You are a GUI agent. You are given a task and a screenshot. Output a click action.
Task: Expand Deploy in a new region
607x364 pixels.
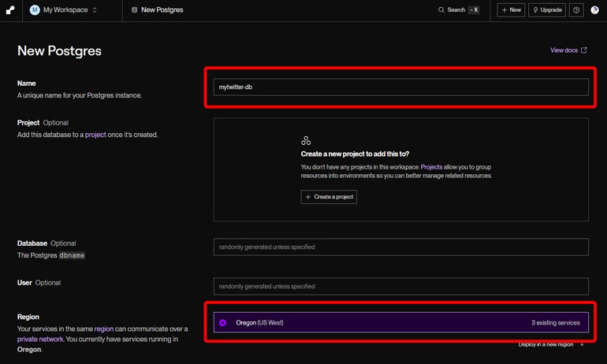pos(551,344)
